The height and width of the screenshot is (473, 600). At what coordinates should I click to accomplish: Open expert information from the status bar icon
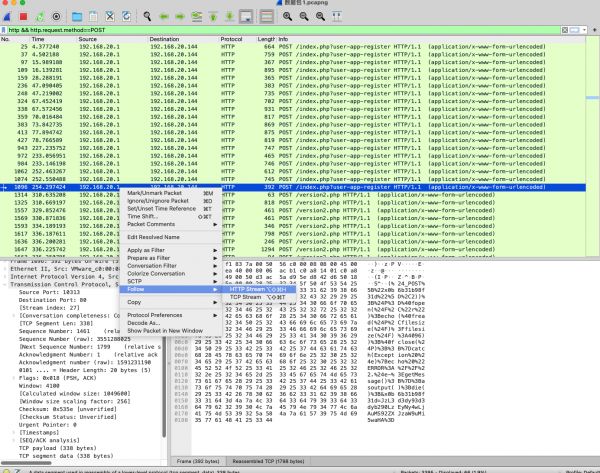[6, 471]
